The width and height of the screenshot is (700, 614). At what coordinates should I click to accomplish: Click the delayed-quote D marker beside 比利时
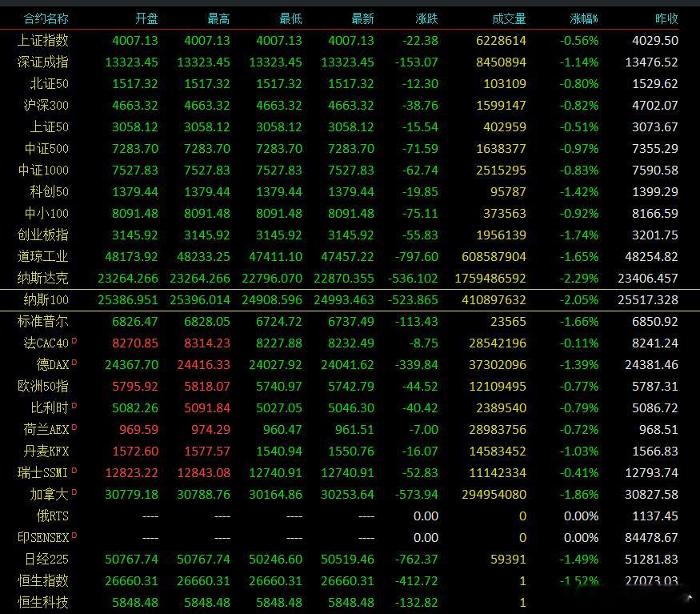pyautogui.click(x=74, y=406)
